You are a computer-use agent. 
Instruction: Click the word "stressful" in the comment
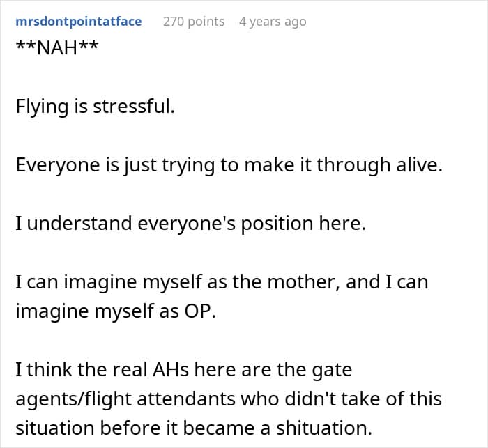(x=132, y=107)
